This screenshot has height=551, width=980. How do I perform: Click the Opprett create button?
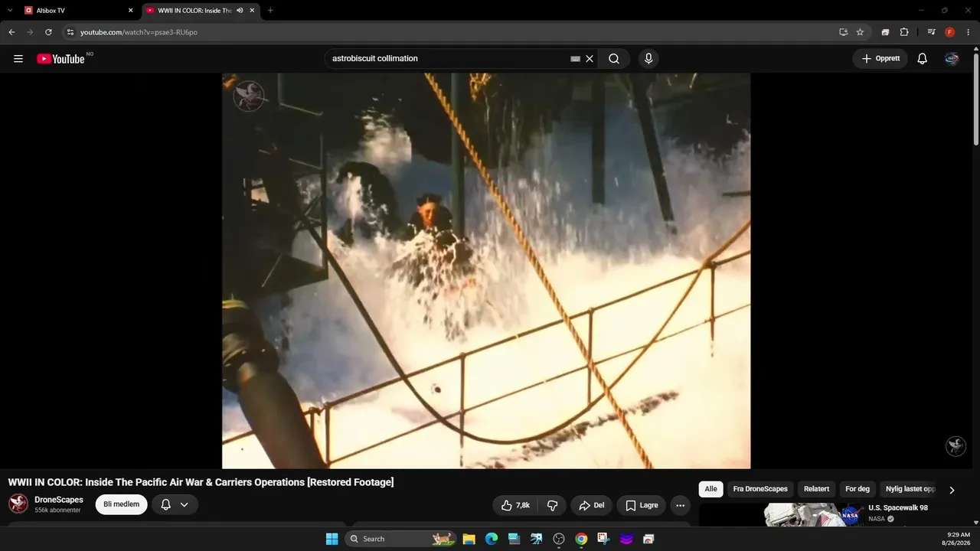880,59
